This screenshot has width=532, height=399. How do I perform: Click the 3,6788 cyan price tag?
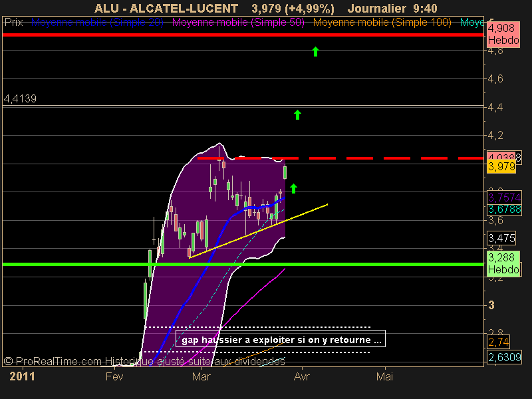504,209
